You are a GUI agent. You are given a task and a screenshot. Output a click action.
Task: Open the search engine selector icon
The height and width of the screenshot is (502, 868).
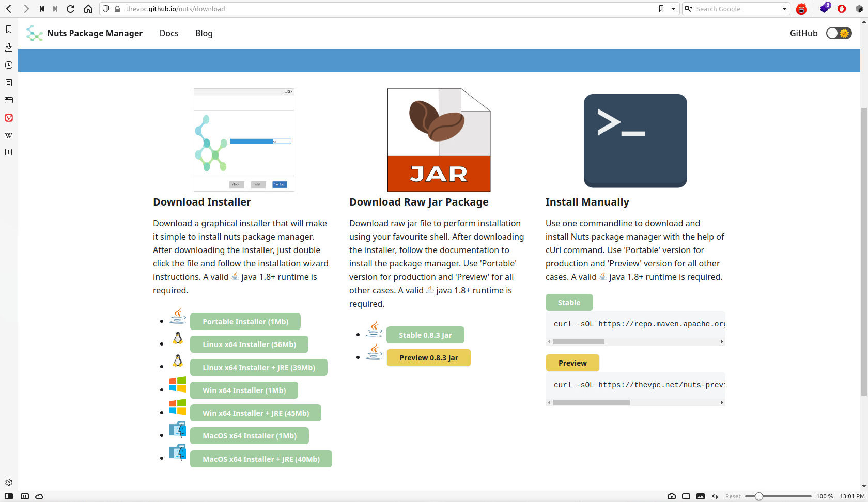pyautogui.click(x=689, y=9)
